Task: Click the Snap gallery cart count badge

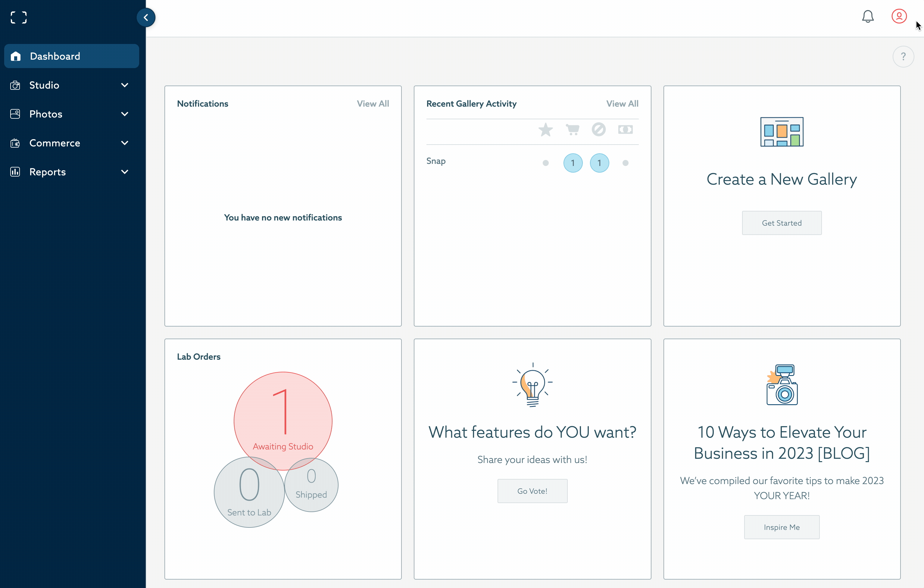Action: click(573, 163)
